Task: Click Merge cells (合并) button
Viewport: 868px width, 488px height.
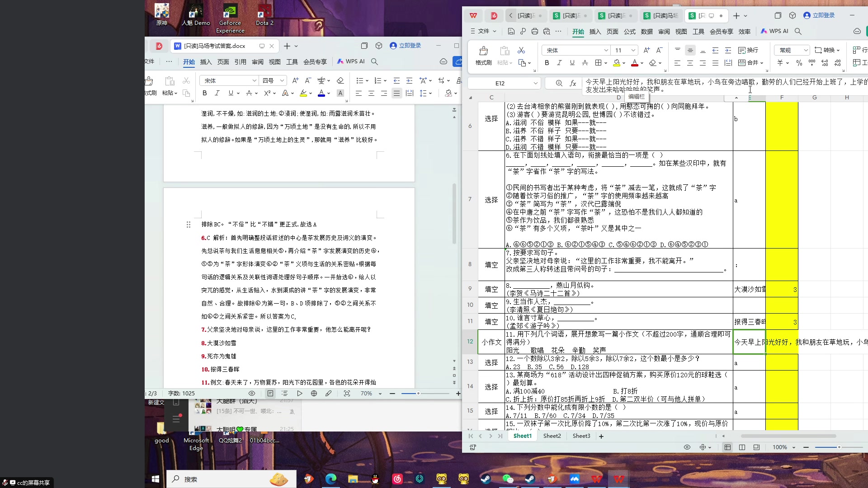Action: click(750, 63)
